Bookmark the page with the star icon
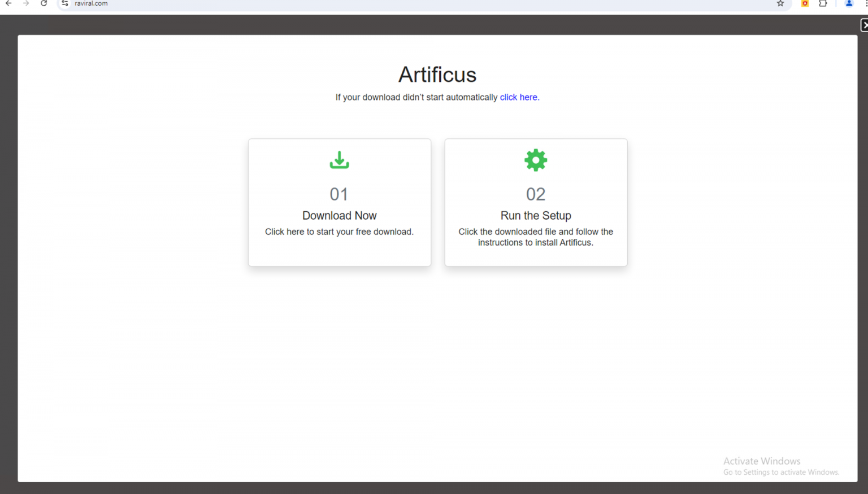 click(x=780, y=3)
